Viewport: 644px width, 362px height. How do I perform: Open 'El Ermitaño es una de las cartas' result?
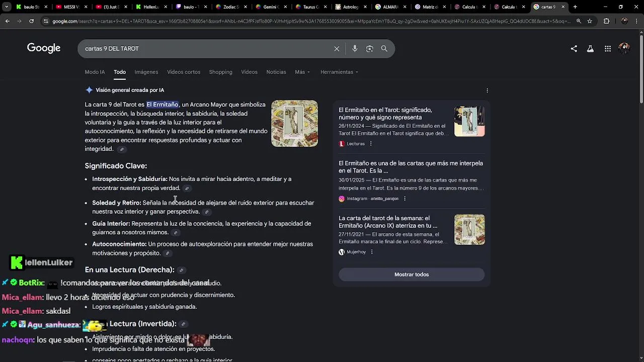point(411,167)
